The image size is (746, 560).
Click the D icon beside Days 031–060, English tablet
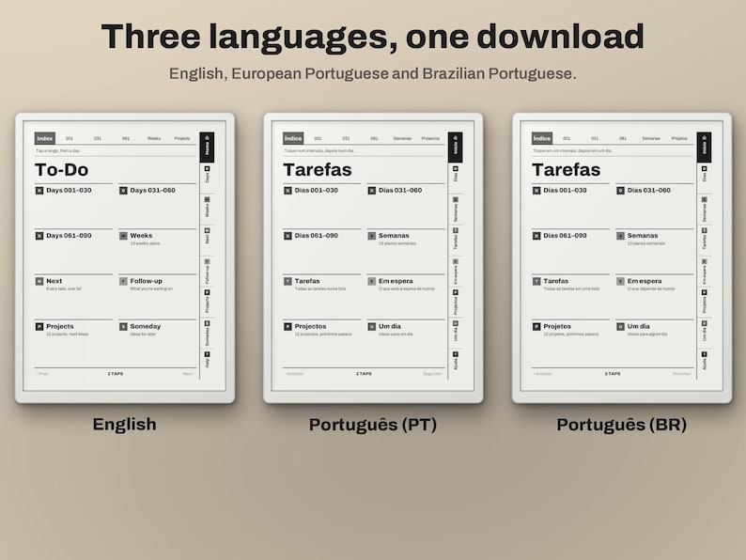point(123,191)
